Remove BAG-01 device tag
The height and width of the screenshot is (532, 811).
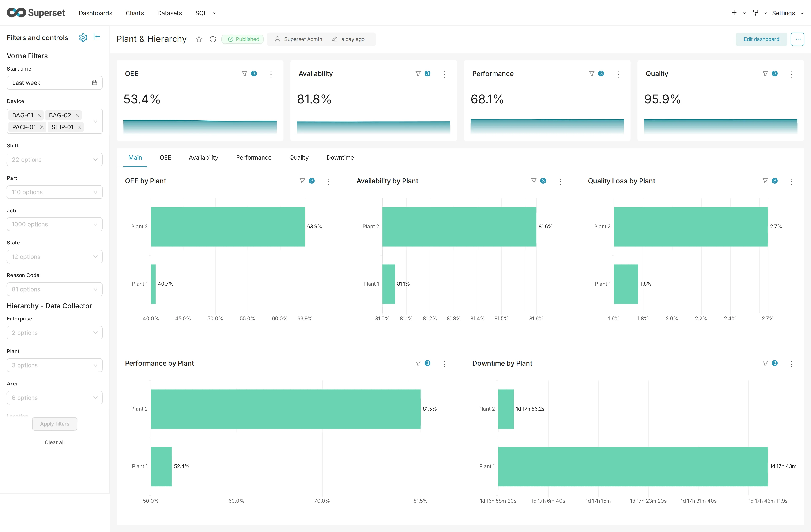pos(39,115)
